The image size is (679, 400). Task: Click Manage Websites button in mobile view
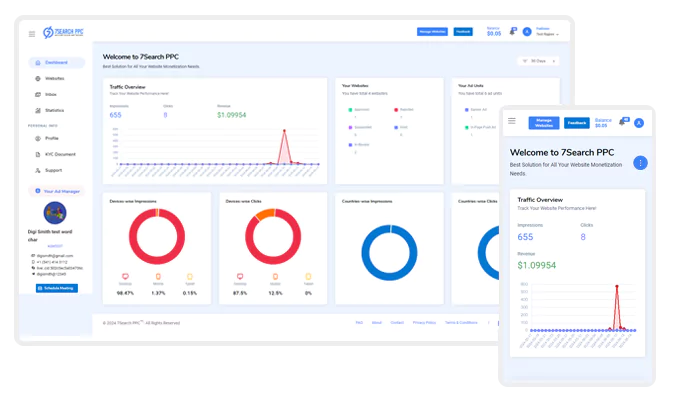[544, 123]
